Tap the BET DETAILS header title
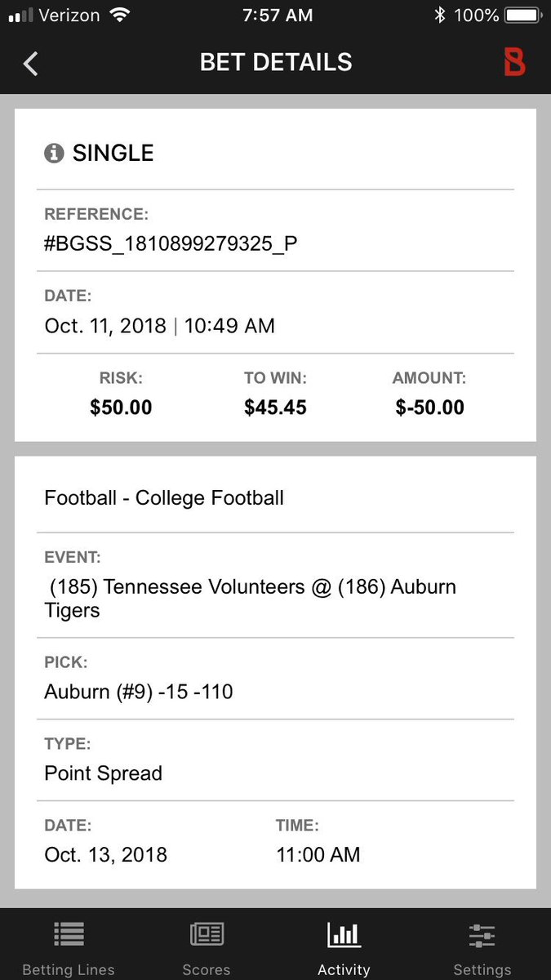551x980 pixels. coord(276,63)
